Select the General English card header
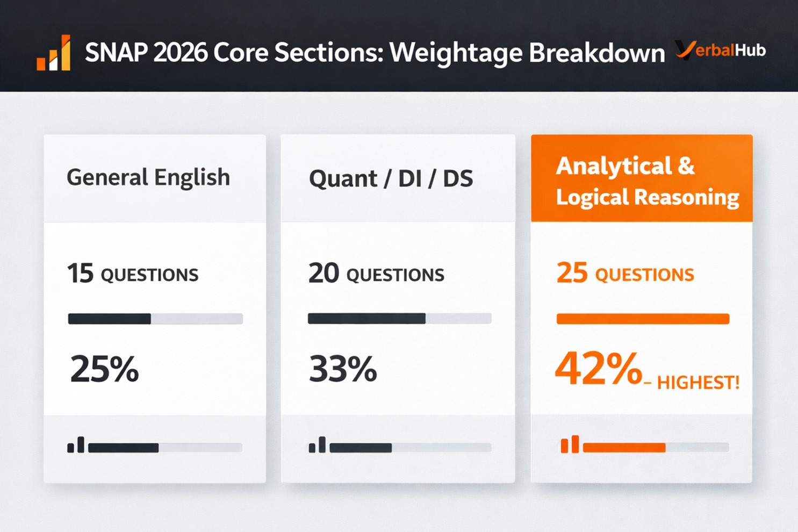 [x=148, y=177]
